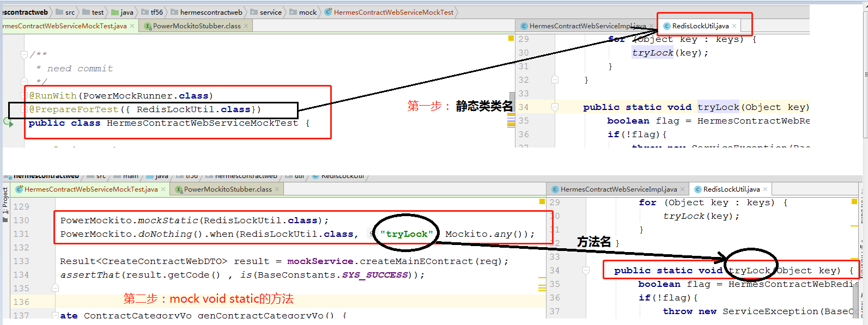Switch to HermesContractWebServiceMockTest.java tab, lower capture
This screenshot has height=325, width=868.
pyautogui.click(x=90, y=189)
